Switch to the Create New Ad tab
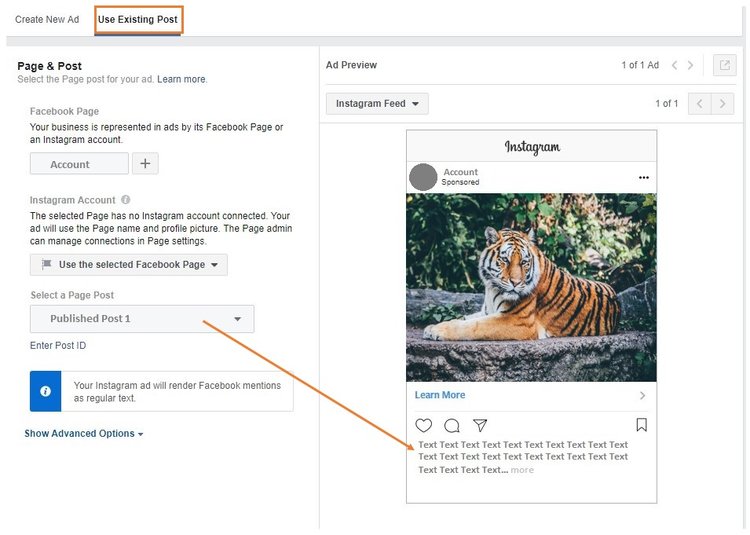Viewport: 750px width, 535px height. (47, 20)
